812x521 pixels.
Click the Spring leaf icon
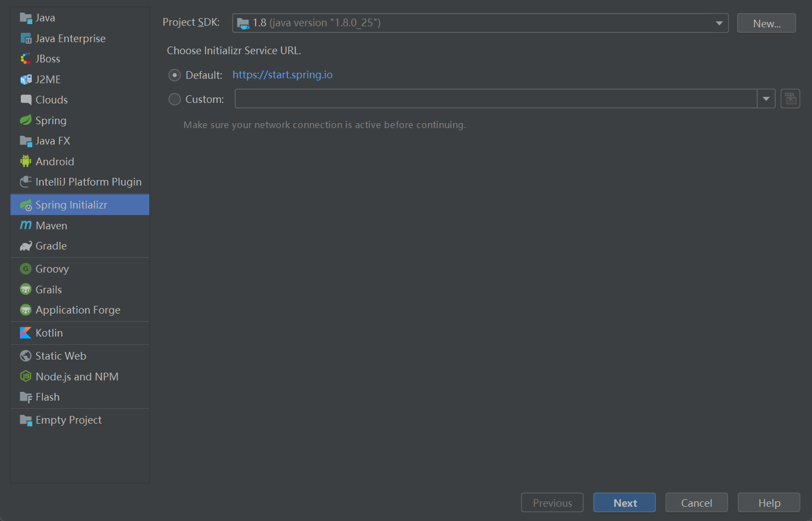26,120
